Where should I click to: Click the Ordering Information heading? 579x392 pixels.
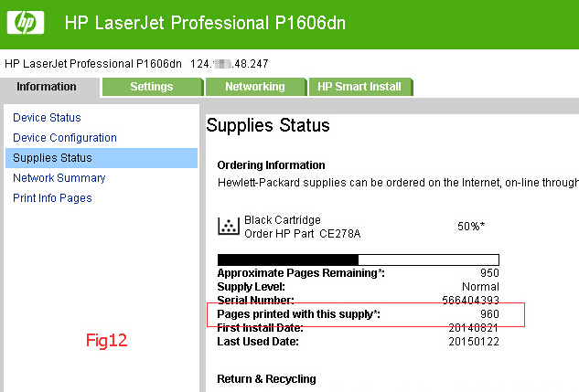coord(271,165)
